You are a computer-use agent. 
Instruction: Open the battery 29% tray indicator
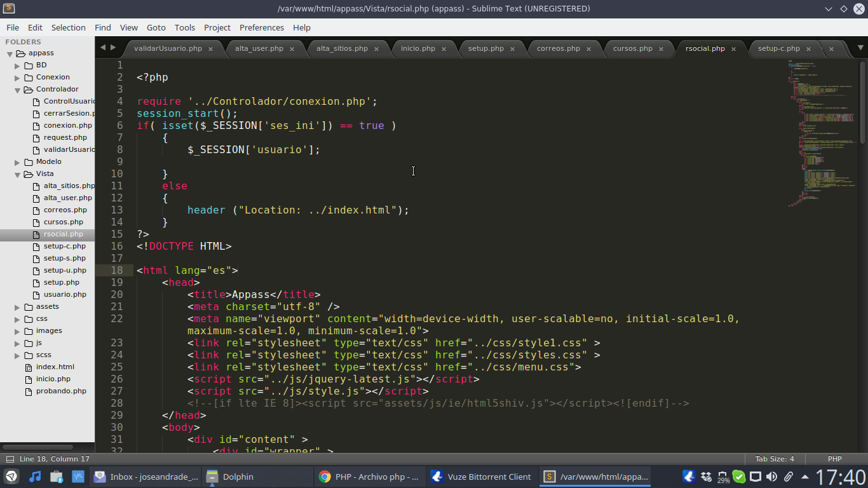pos(722,477)
